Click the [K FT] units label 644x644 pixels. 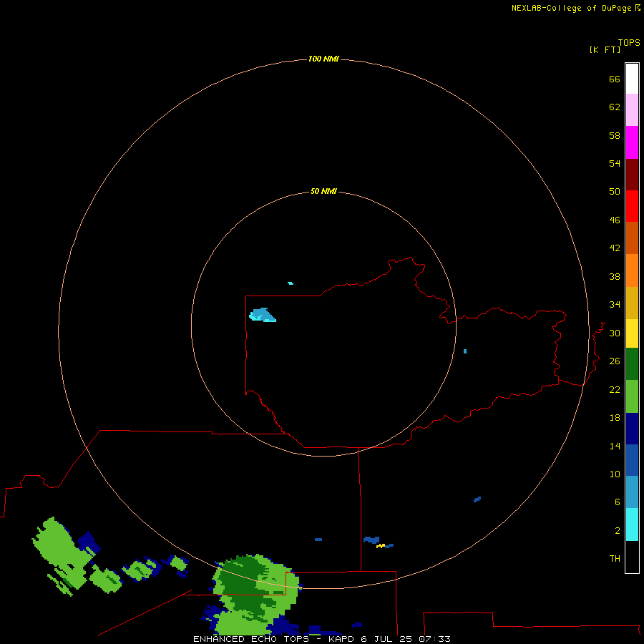point(605,49)
